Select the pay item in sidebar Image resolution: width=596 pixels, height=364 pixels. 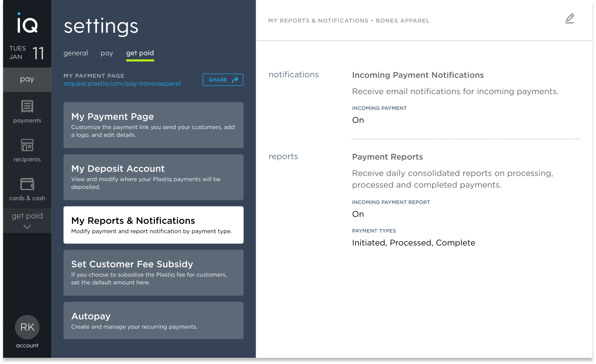point(27,79)
